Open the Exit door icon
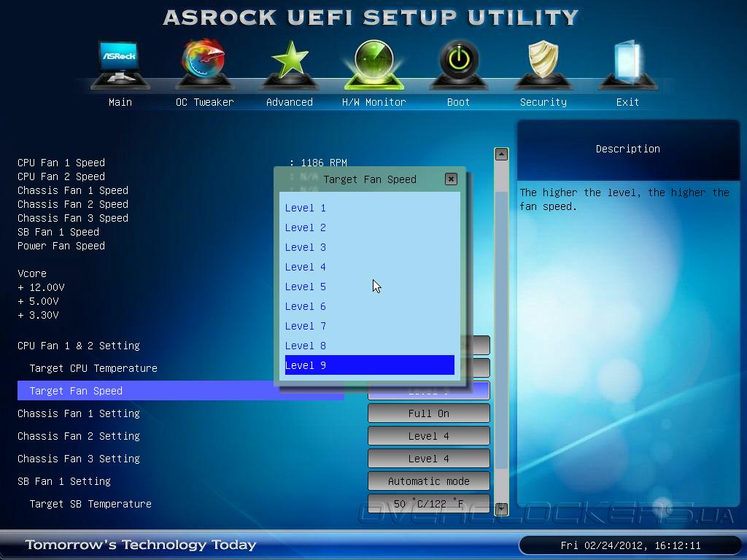This screenshot has width=747, height=560. click(x=627, y=64)
